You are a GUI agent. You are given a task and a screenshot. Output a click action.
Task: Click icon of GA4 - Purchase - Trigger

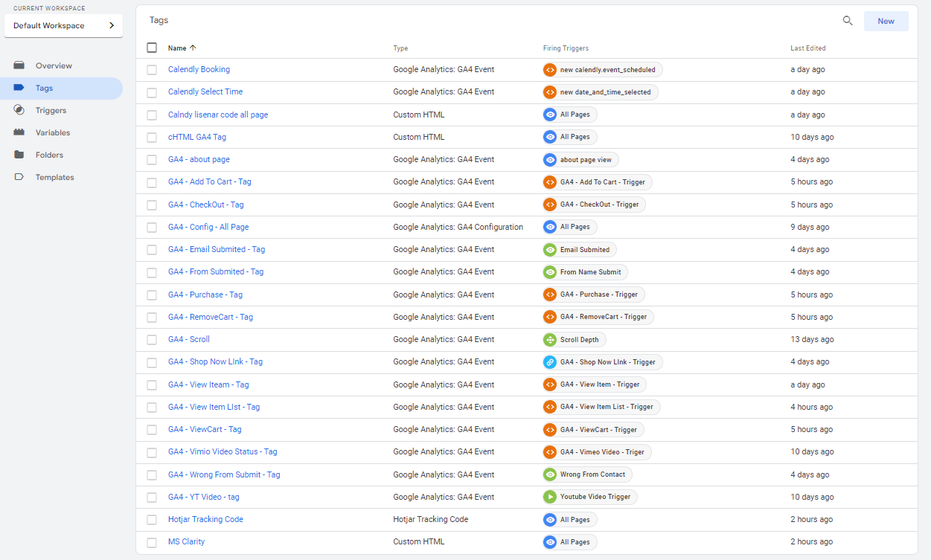click(x=550, y=295)
